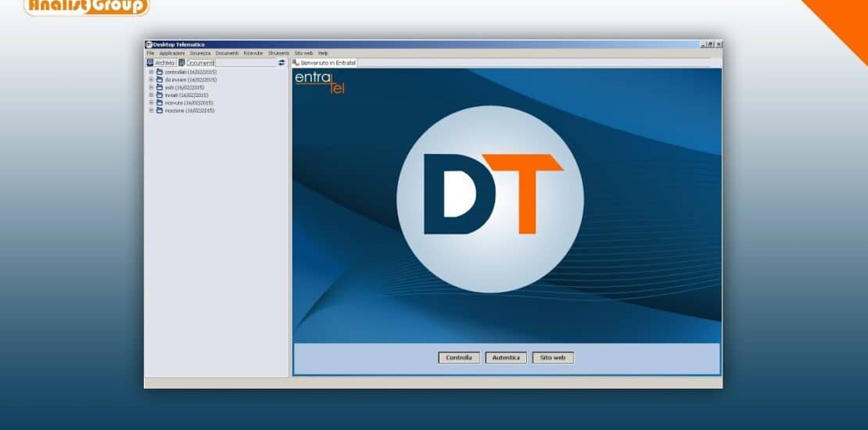
Task: Open the Sito web menu
Action: (304, 53)
